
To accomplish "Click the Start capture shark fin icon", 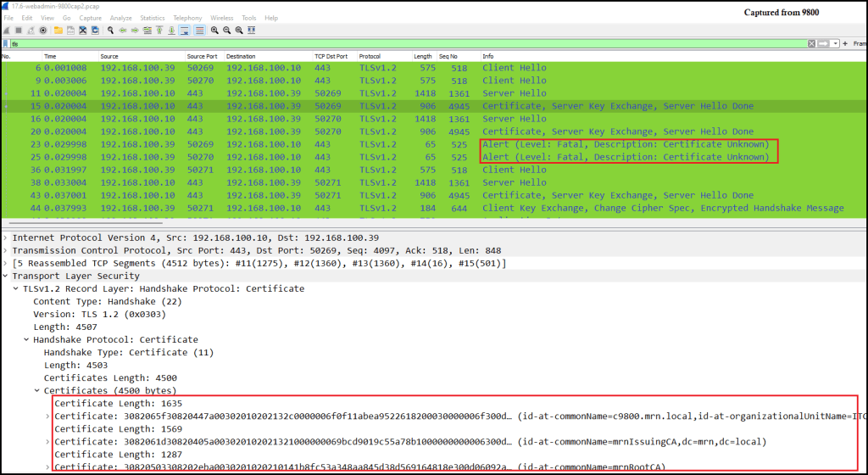I will pos(7,31).
